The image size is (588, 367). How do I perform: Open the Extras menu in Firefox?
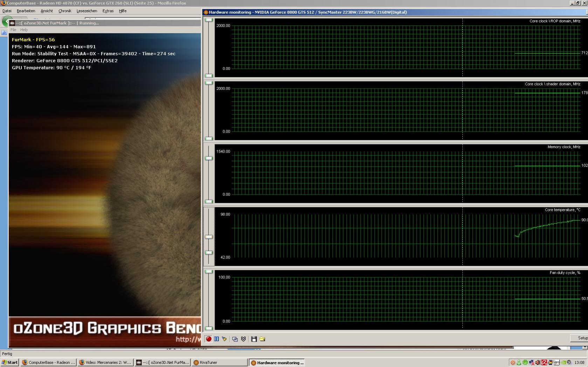(x=108, y=11)
